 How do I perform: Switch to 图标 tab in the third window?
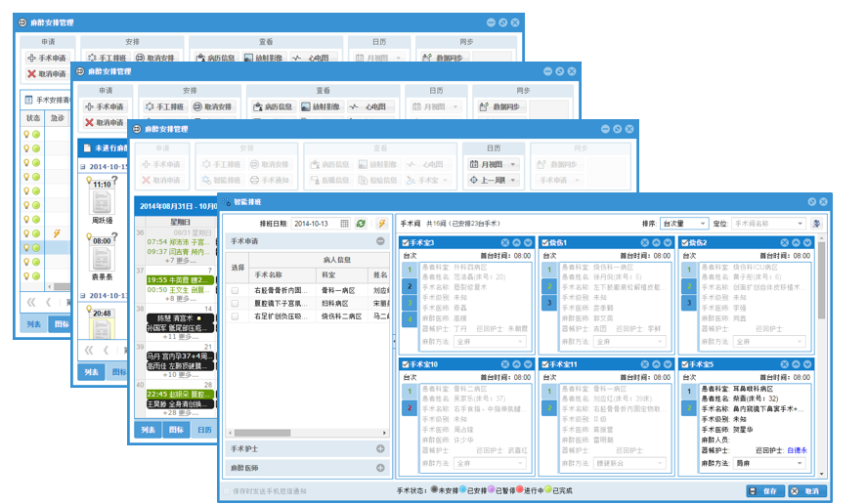pyautogui.click(x=176, y=430)
